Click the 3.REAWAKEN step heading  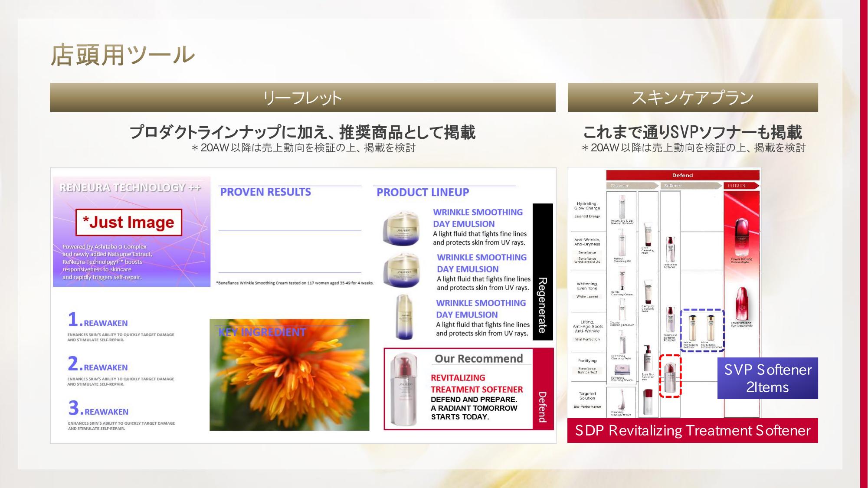point(98,409)
